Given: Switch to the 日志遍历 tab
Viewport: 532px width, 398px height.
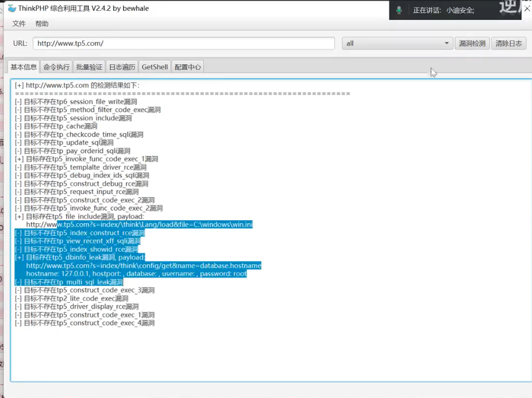Looking at the screenshot, I should pyautogui.click(x=122, y=67).
